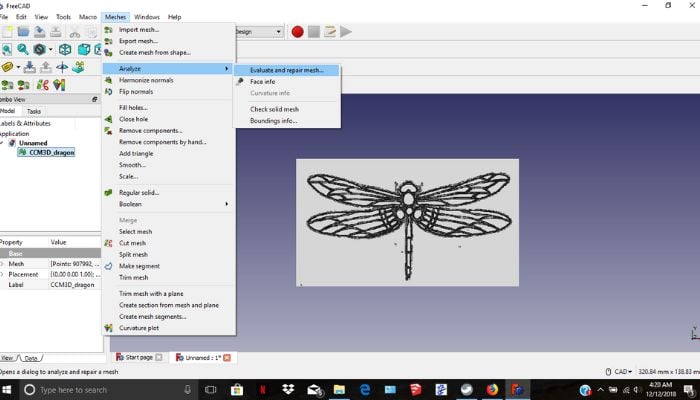Image resolution: width=700 pixels, height=400 pixels.
Task: Choose Fill holes from Meshes menu
Action: pyautogui.click(x=133, y=107)
